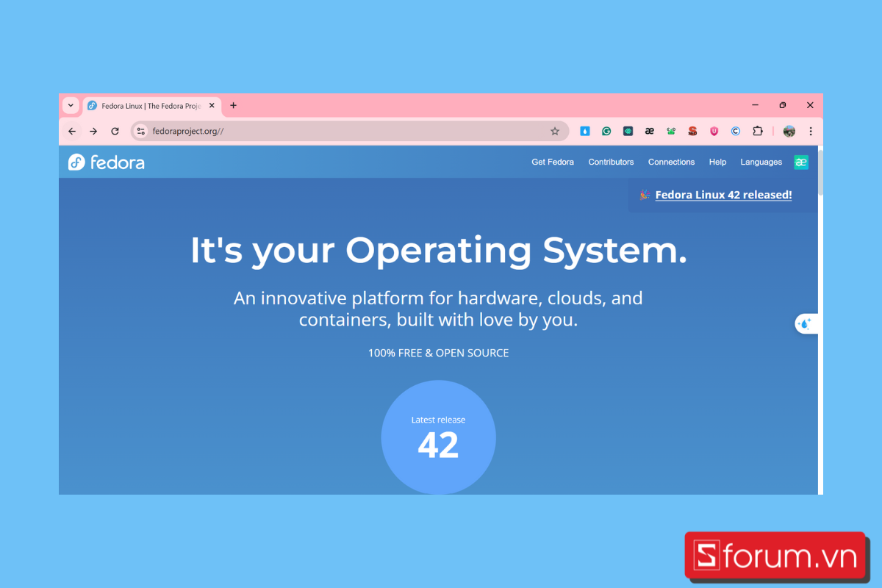Minimize the Chrome window
This screenshot has width=882, height=588.
(755, 105)
